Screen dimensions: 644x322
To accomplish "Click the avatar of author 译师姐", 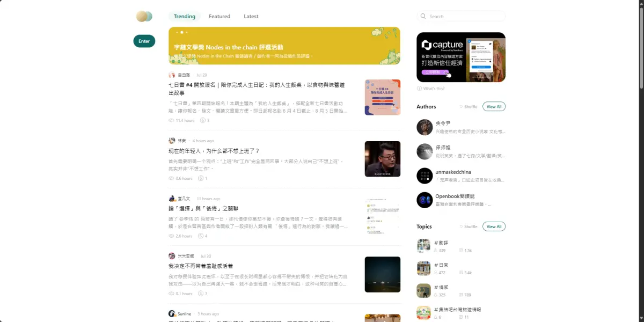I will point(425,151).
